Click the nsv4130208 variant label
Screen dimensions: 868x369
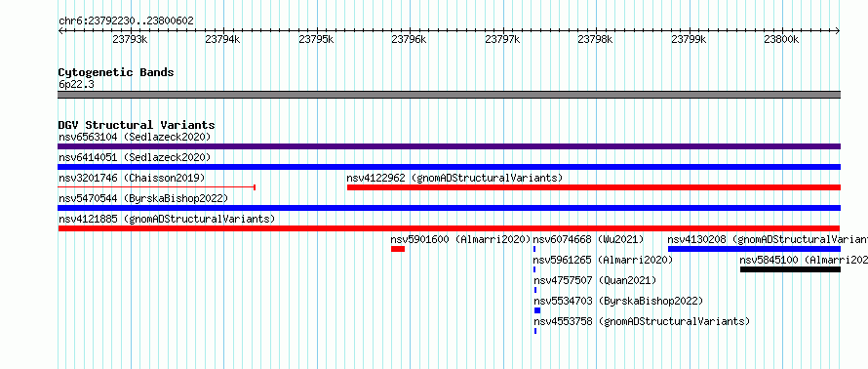[x=768, y=239]
